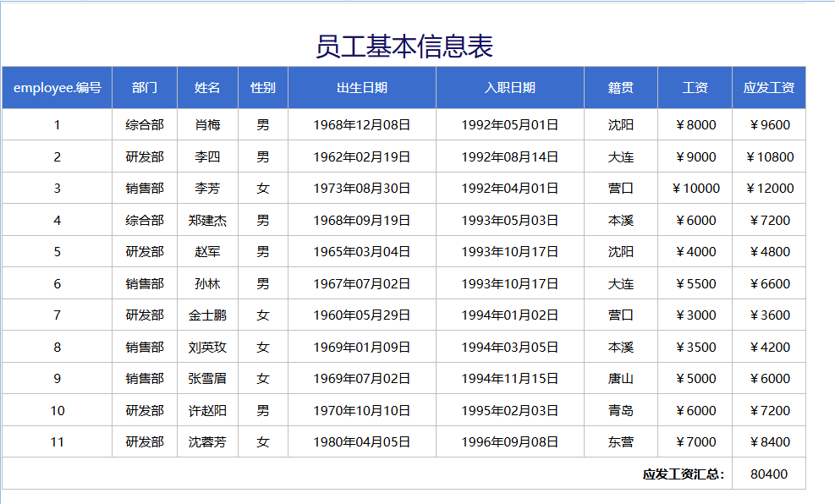
Task: Select salary cell ¥8000
Action: click(x=695, y=125)
